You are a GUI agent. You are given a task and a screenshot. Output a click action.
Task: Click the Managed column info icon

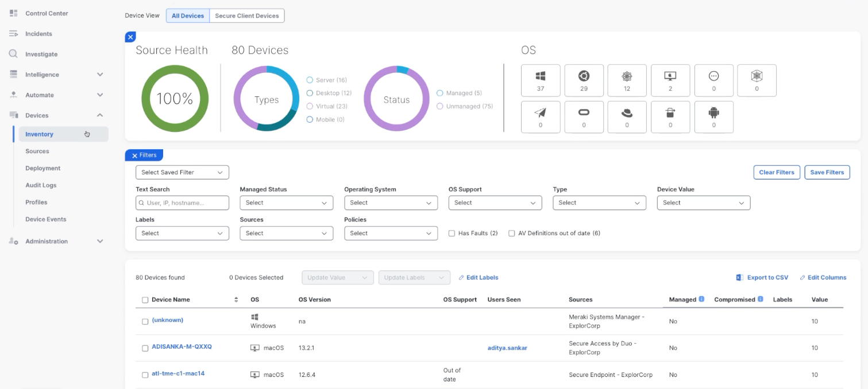[701, 299]
